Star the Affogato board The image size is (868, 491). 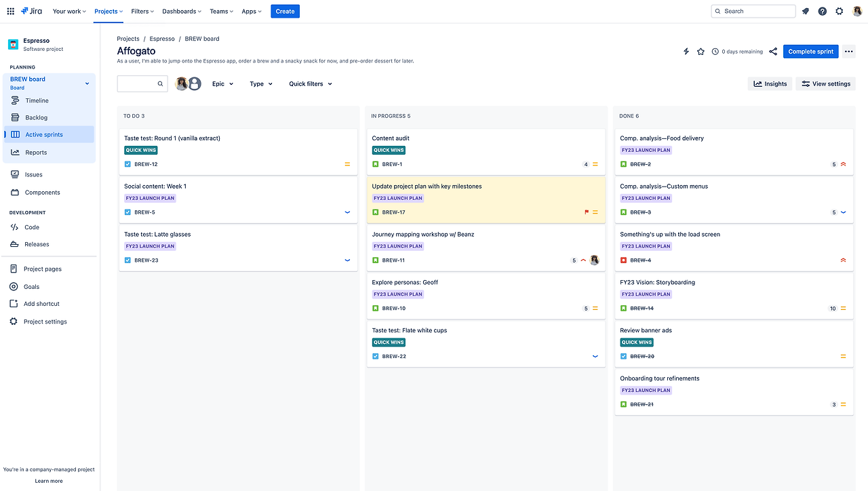701,52
